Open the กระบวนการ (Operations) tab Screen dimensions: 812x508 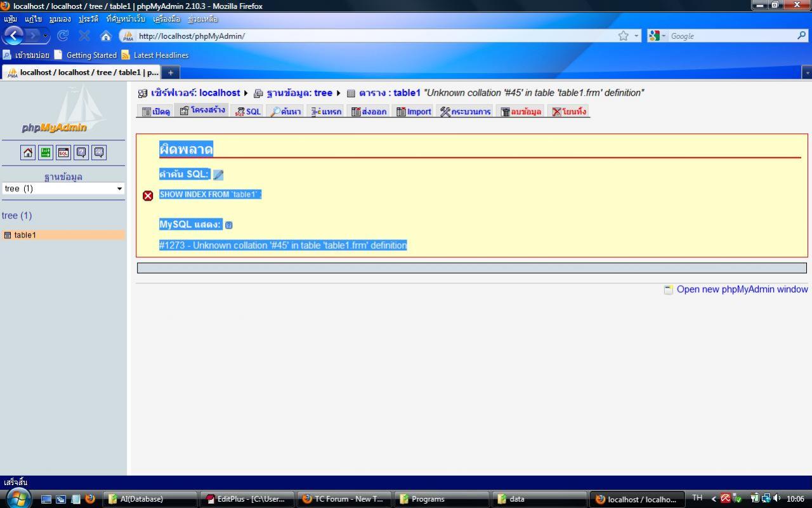[466, 112]
